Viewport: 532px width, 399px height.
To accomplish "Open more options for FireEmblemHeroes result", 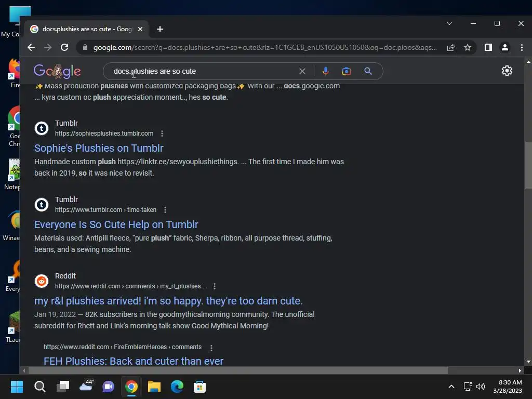I will pos(211,348).
